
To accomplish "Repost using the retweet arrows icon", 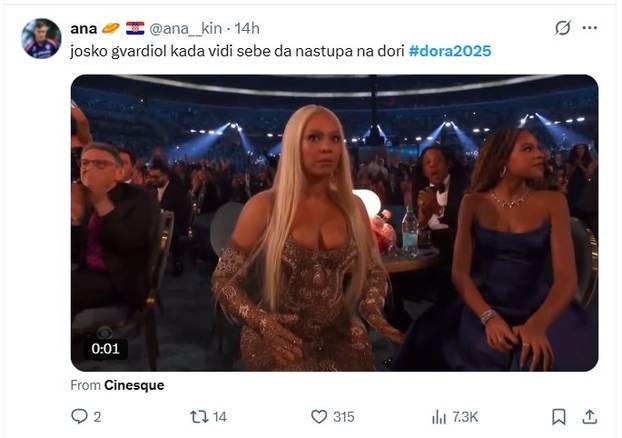I will [198, 416].
